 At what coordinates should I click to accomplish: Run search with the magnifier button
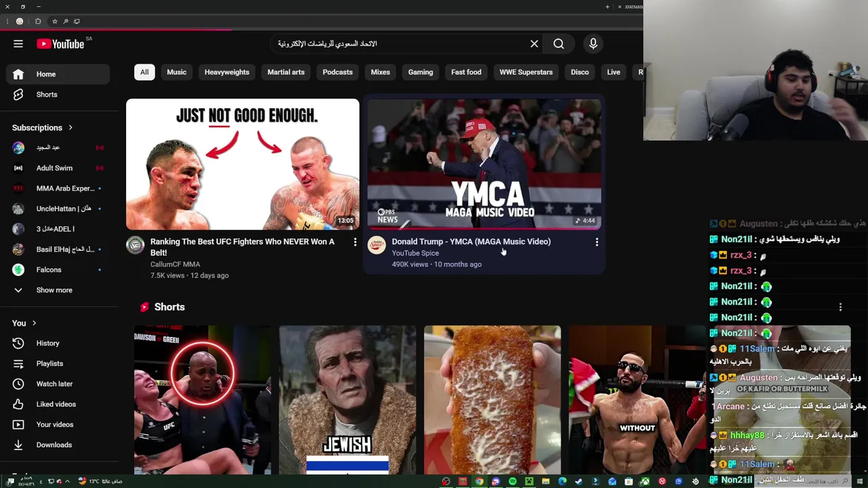pyautogui.click(x=559, y=44)
